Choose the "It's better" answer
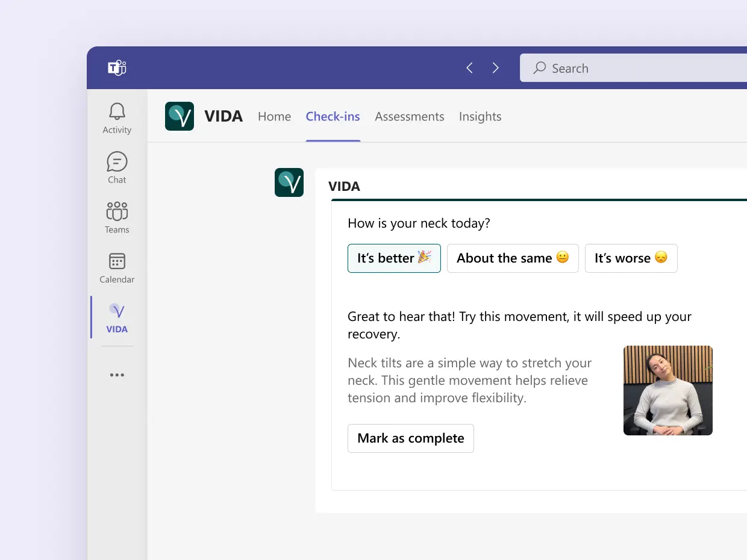Screen dimensions: 747x560 pos(394,258)
